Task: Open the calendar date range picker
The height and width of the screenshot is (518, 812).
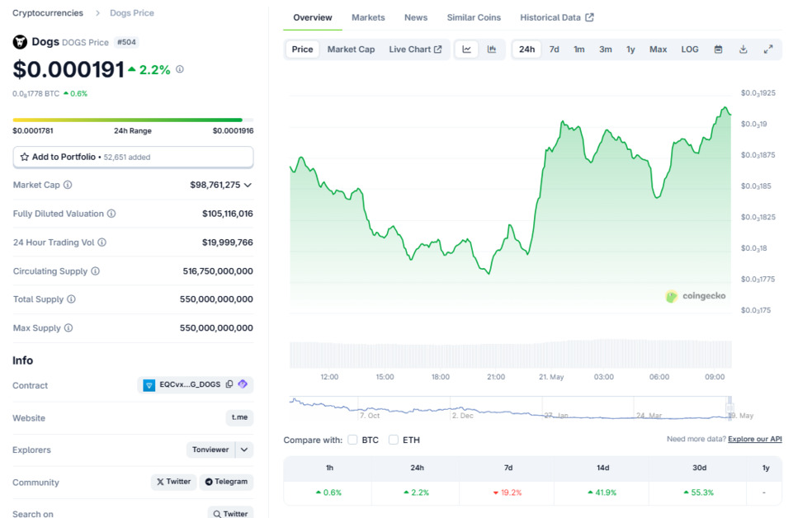Action: (718, 49)
